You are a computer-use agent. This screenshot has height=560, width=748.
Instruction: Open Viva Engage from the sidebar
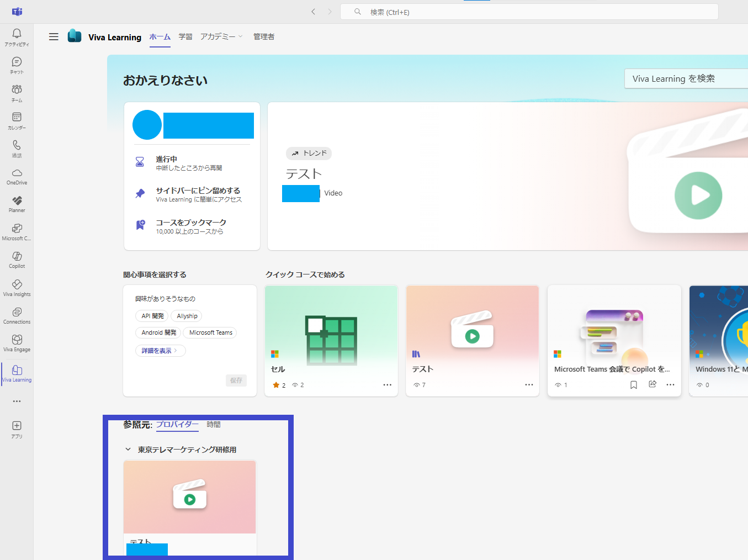17,342
